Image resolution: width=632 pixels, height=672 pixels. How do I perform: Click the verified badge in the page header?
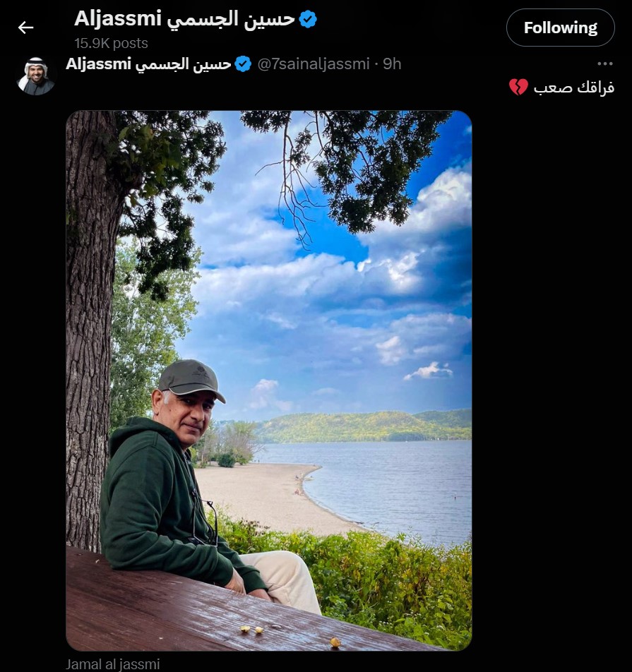[308, 20]
